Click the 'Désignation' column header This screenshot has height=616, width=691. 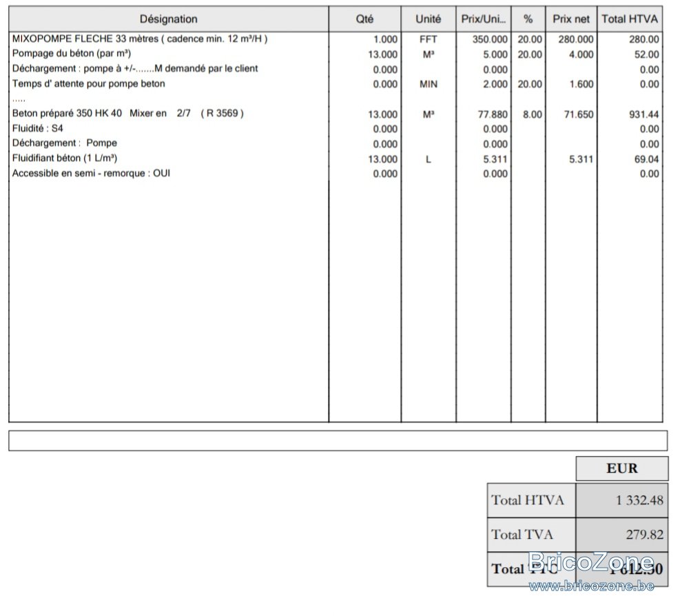coord(168,19)
